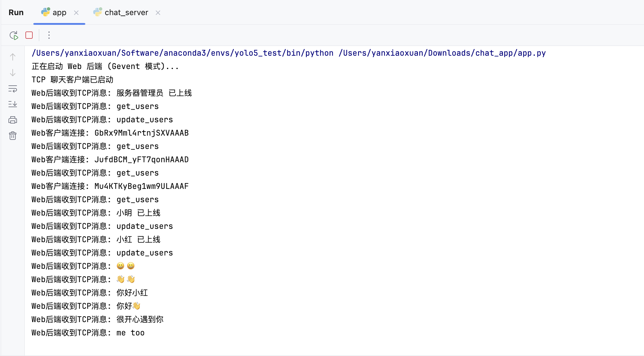
Task: Jump up to previous occurrence with the up arrow
Action: click(x=12, y=57)
